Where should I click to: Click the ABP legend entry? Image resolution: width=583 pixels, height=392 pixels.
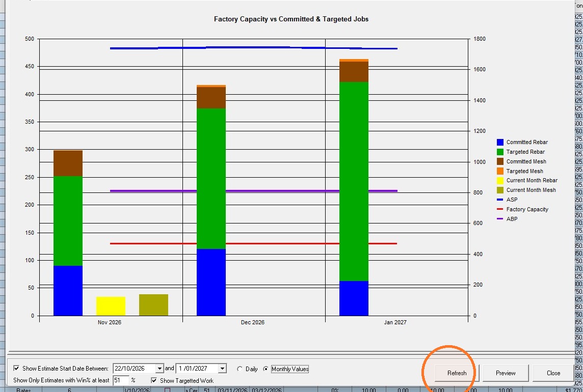[x=507, y=219]
